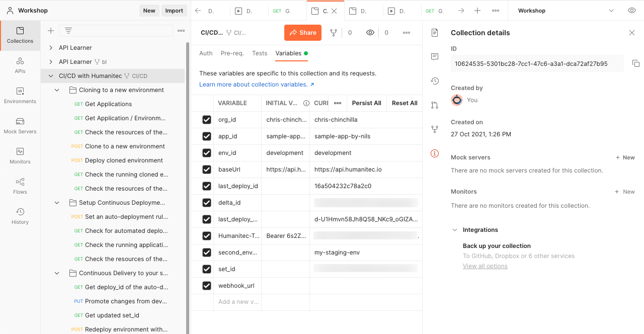Copy the collection ID
Image resolution: width=644 pixels, height=334 pixels.
pyautogui.click(x=636, y=63)
